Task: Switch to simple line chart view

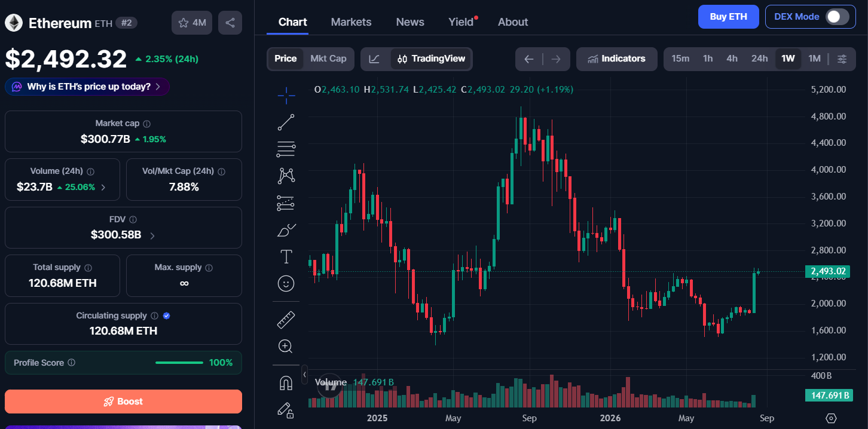Action: (x=374, y=59)
